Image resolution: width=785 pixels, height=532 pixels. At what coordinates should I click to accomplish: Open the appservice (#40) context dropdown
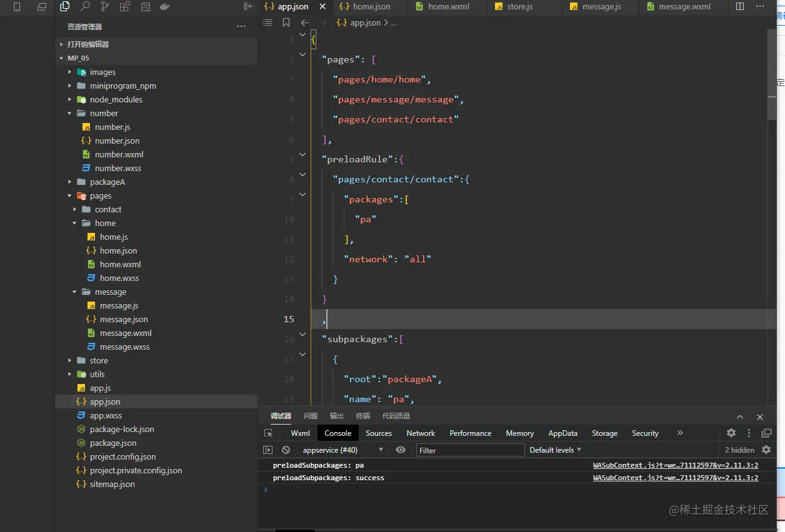click(342, 450)
